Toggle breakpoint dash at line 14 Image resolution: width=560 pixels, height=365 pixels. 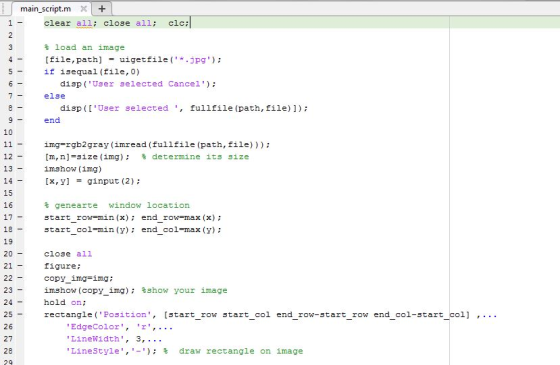coord(20,181)
